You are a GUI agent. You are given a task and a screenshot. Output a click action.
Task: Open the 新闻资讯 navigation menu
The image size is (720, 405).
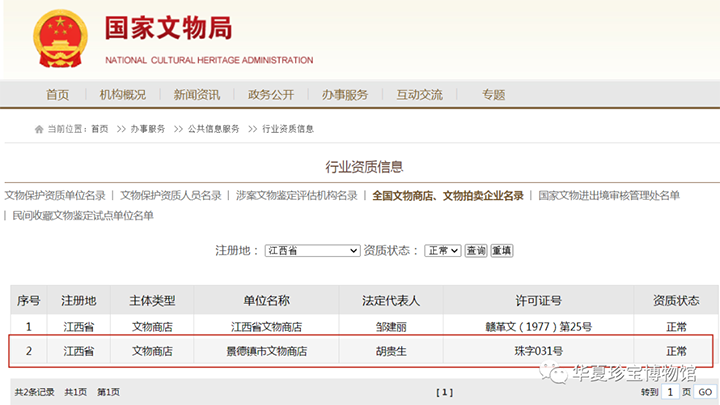tap(197, 95)
